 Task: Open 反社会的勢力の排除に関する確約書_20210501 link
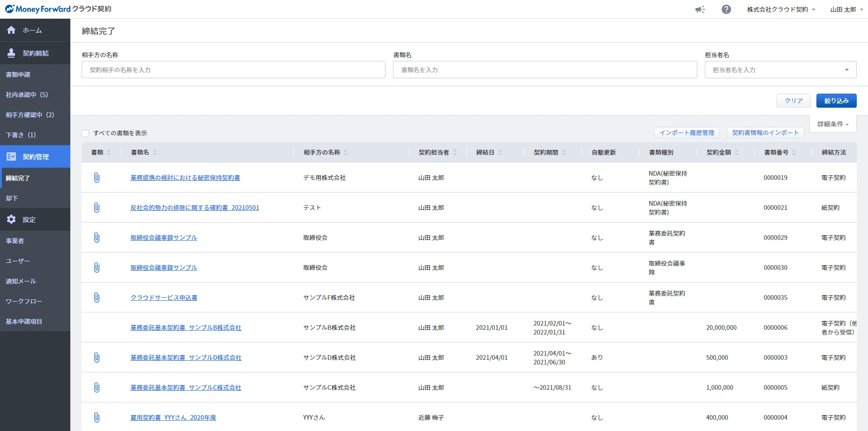click(195, 208)
